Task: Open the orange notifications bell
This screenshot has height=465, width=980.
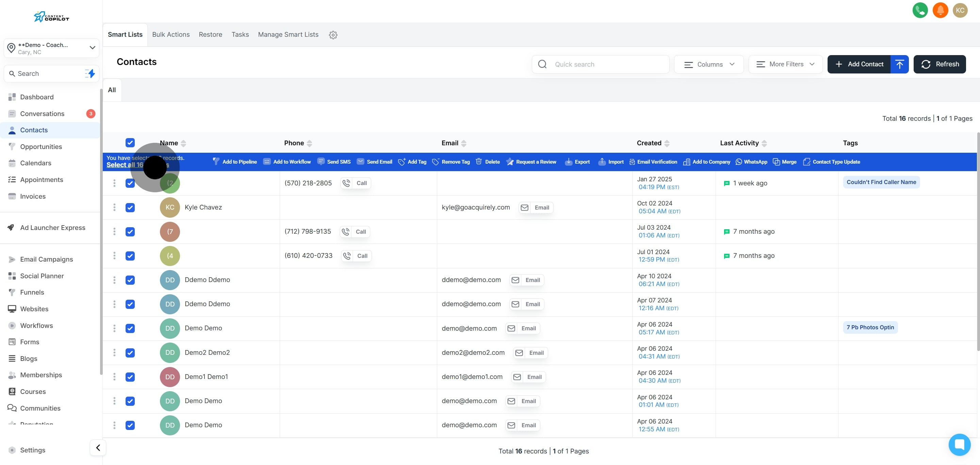Action: coord(940,10)
